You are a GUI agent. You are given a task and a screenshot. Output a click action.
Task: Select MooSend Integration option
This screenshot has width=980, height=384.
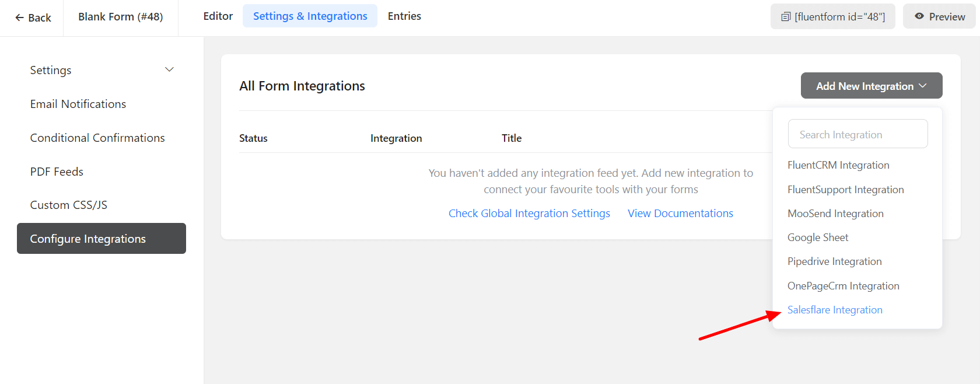835,214
